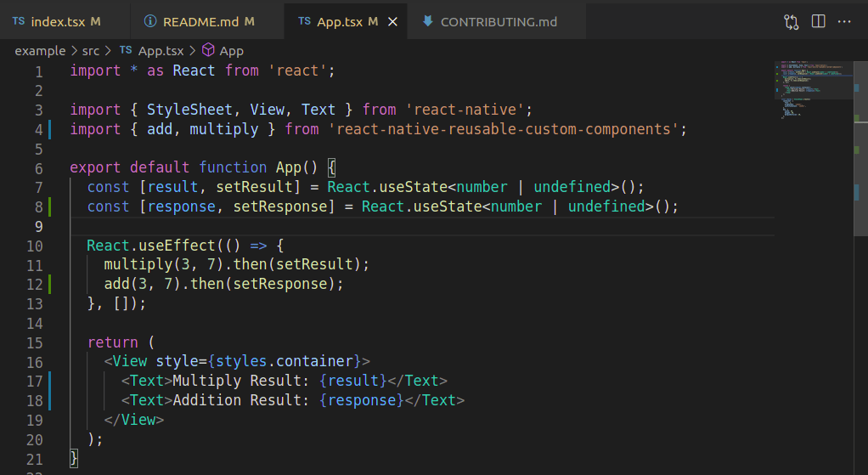Viewport: 868px width, 475px height.
Task: Click the info icon on README.md tab
Action: tap(150, 21)
